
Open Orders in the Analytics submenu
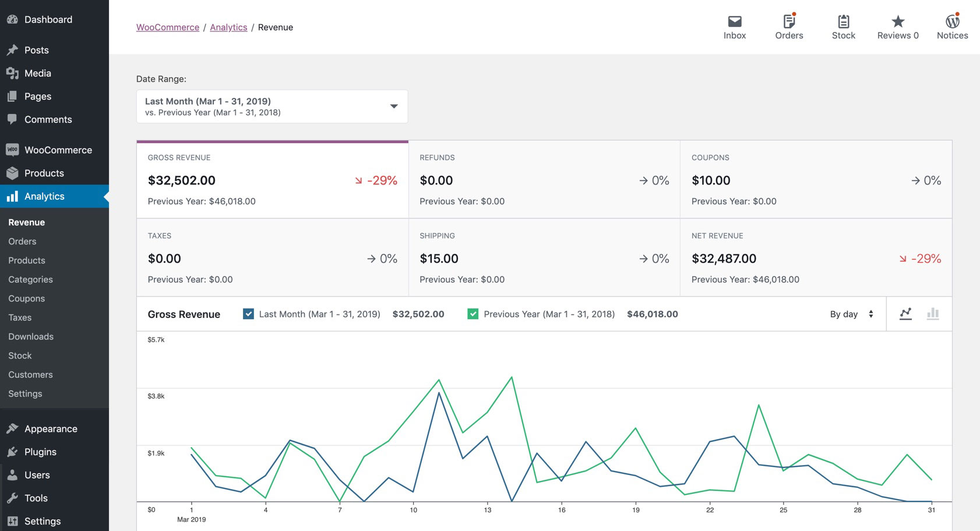(22, 241)
